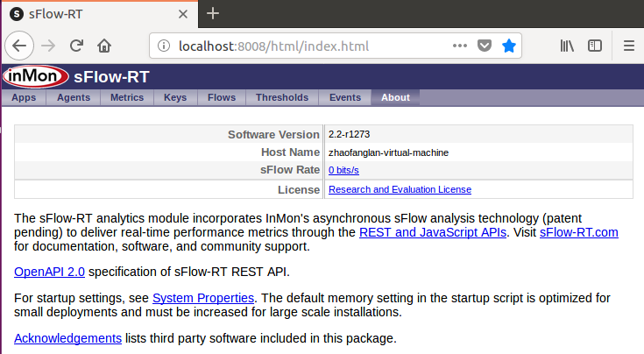Open the Events tab

point(344,97)
